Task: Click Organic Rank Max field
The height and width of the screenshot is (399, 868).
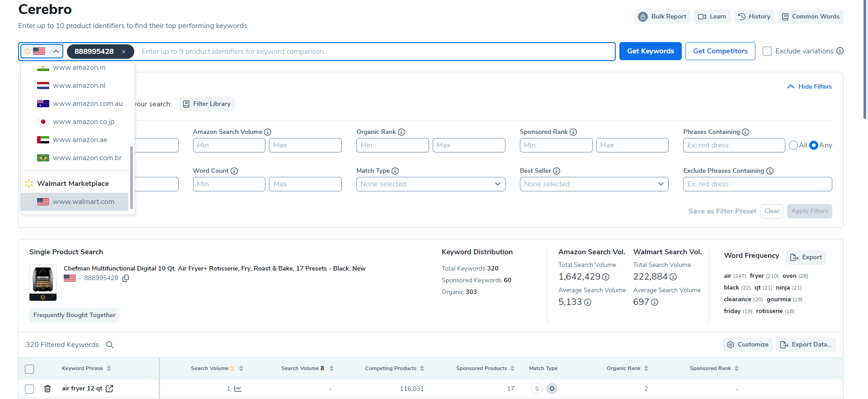Action: coord(469,145)
